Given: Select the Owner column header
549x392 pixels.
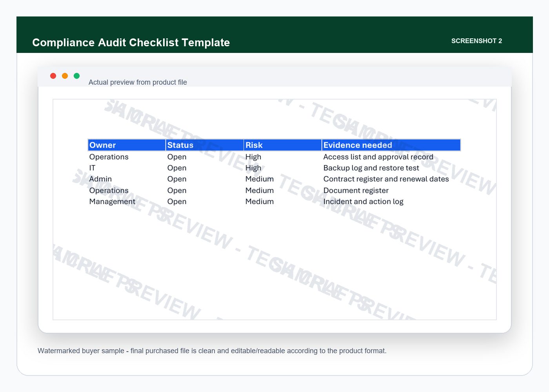Looking at the screenshot, I should (x=127, y=145).
